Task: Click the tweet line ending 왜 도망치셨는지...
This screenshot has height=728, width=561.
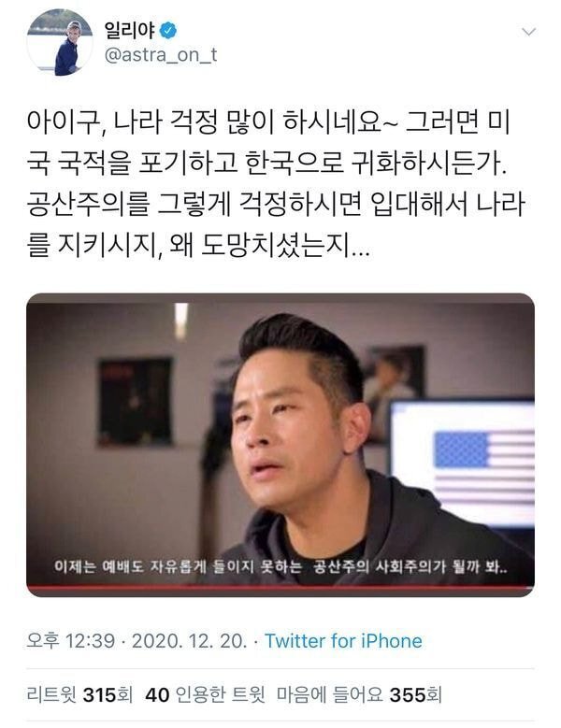Action: [199, 246]
